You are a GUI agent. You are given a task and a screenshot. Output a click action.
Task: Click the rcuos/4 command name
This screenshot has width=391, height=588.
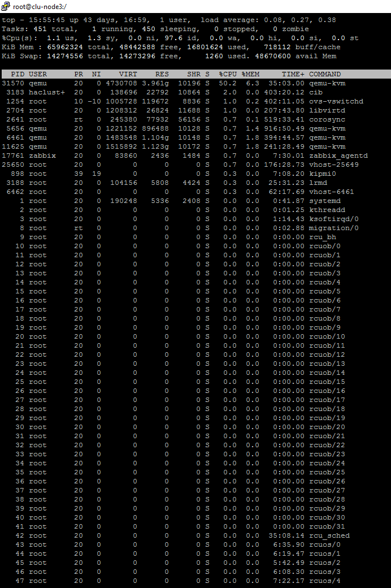325,581
